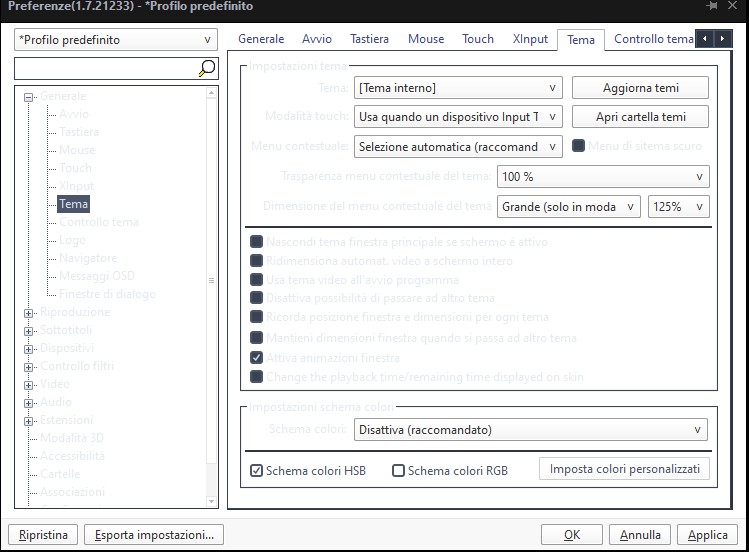The image size is (749, 552).
Task: Switch to the Mouse tab
Action: (426, 39)
